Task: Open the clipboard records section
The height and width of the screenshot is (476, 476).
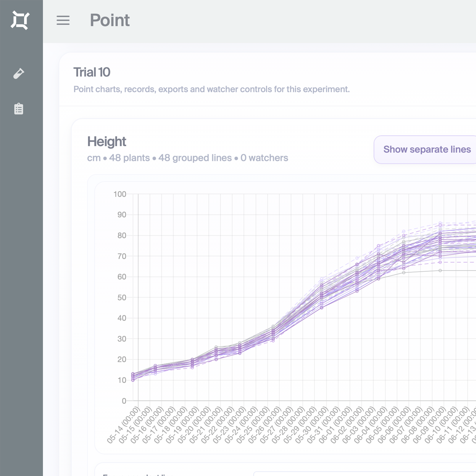Action: [19, 109]
